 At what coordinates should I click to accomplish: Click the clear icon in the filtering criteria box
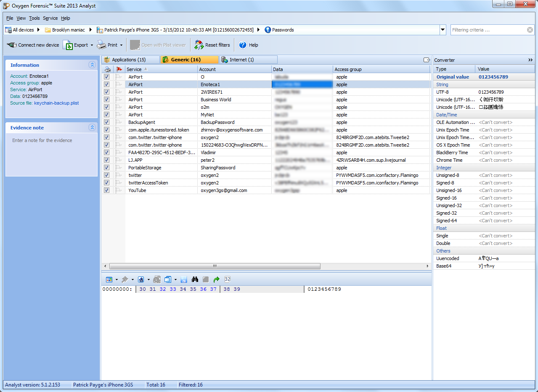[530, 30]
